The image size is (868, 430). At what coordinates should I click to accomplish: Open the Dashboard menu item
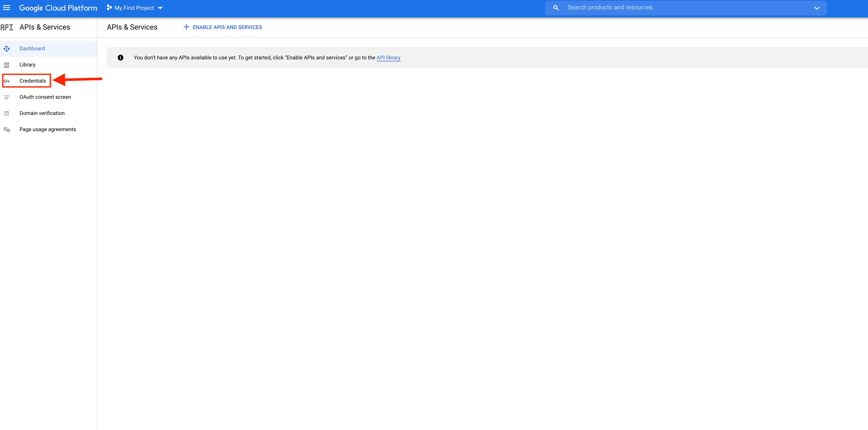pos(49,49)
